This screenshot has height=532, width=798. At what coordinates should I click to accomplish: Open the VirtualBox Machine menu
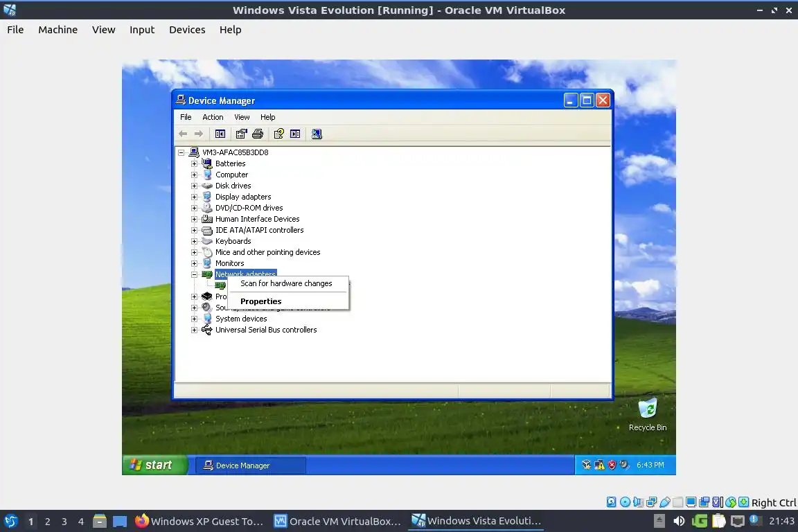coord(58,30)
